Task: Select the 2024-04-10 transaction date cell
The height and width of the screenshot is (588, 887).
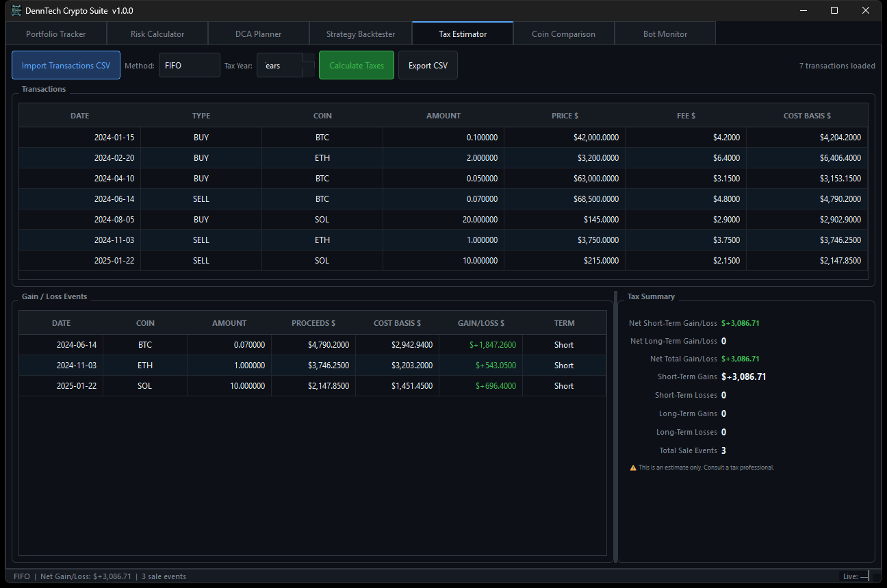Action: click(79, 179)
